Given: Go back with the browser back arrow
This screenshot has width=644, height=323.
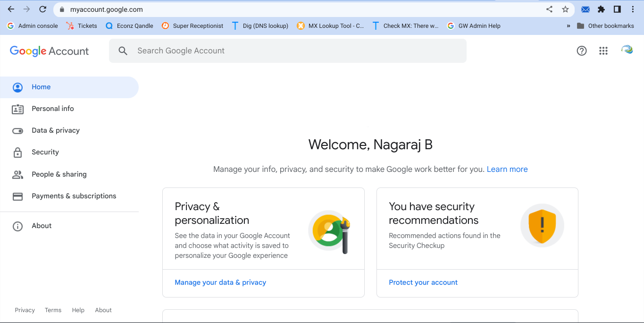Looking at the screenshot, I should [x=11, y=9].
